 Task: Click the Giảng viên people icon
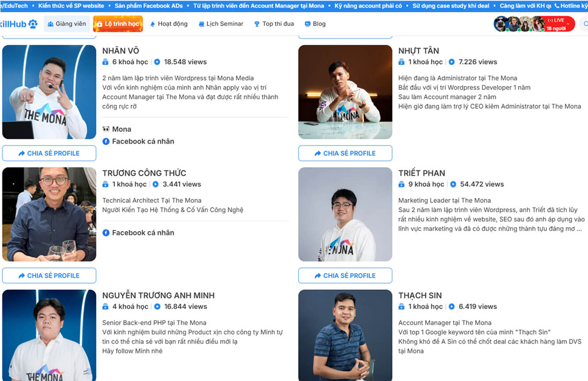(x=51, y=24)
